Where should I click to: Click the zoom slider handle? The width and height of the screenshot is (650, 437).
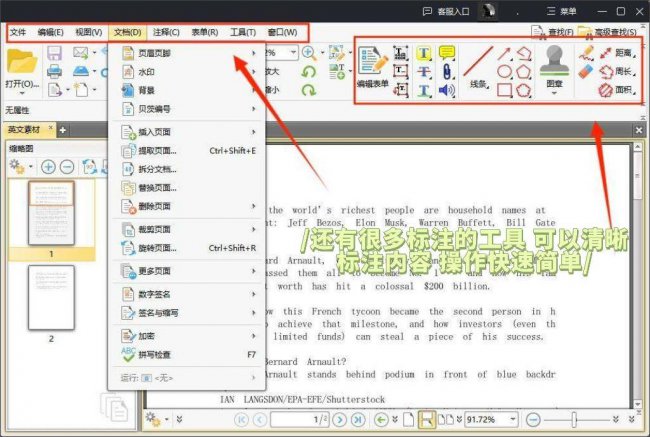coord(574,420)
